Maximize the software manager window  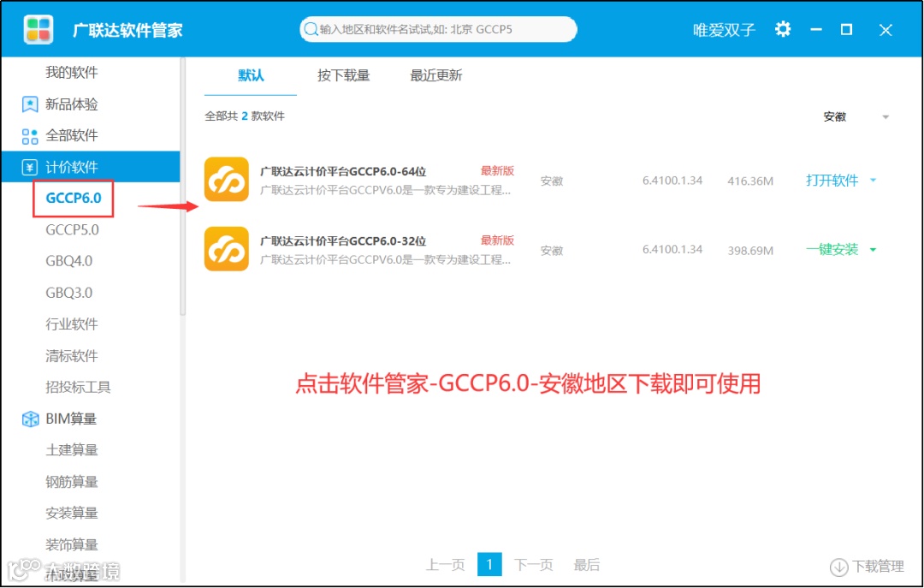[846, 29]
